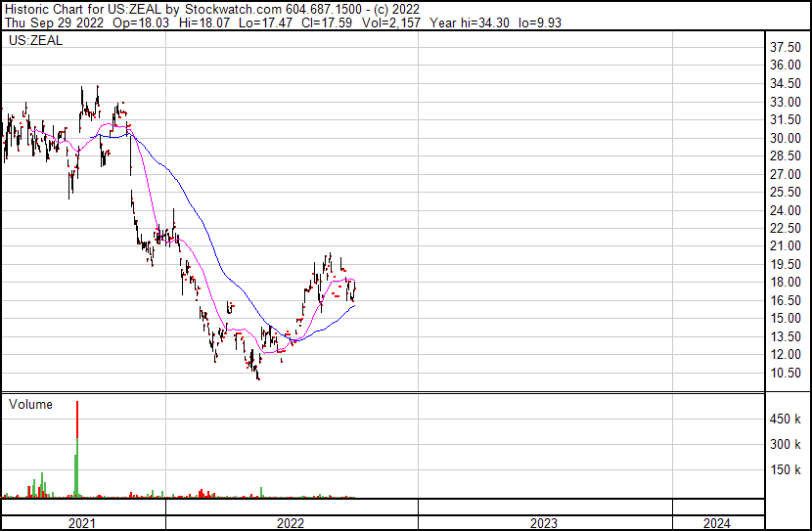Click the 24.00 price axis label
The height and width of the screenshot is (531, 812).
click(x=785, y=210)
